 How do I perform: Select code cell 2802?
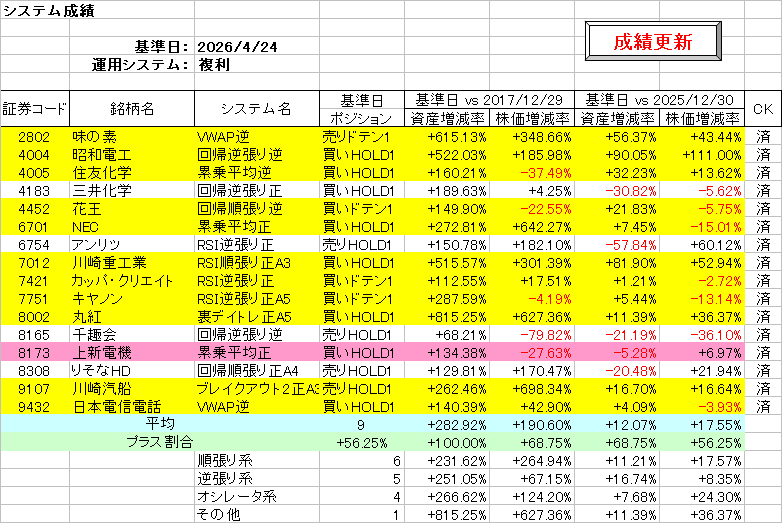tap(35, 137)
